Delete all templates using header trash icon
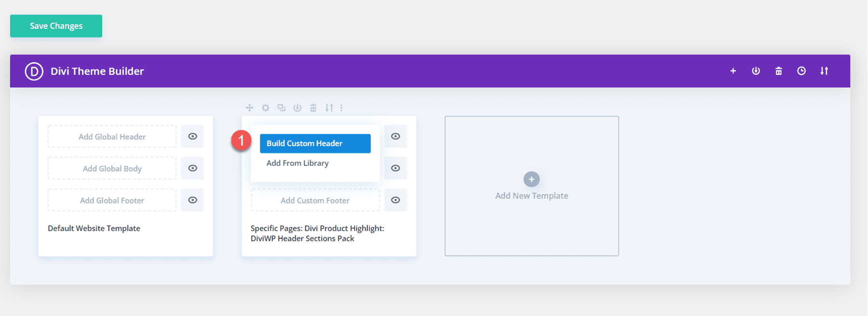The width and height of the screenshot is (868, 316). coord(778,71)
